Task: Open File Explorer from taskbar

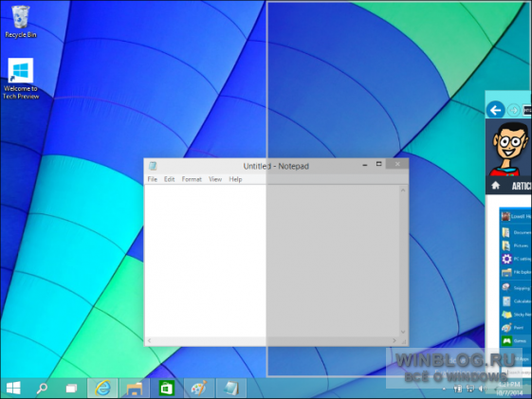Action: 135,389
